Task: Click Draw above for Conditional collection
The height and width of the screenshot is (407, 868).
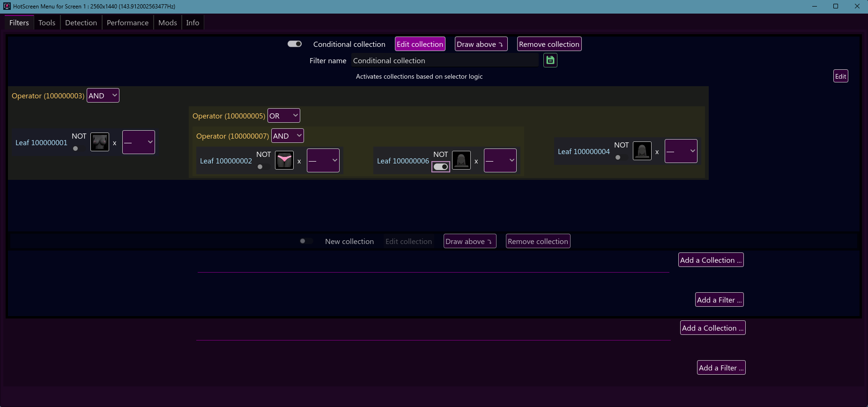Action: click(481, 44)
